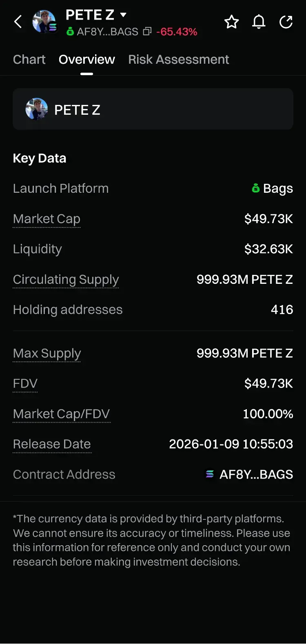Show Market Cap definition tooltip
The width and height of the screenshot is (306, 644).
(47, 219)
